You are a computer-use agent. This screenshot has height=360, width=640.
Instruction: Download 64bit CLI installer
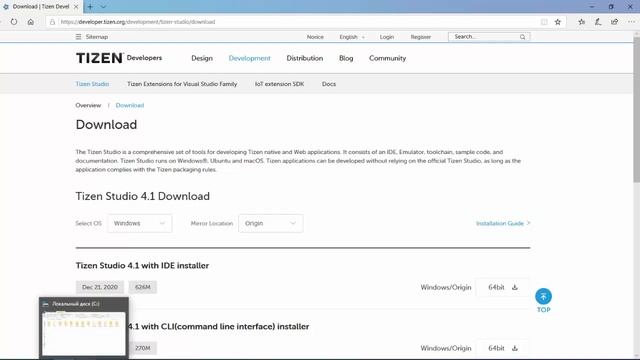pyautogui.click(x=502, y=348)
